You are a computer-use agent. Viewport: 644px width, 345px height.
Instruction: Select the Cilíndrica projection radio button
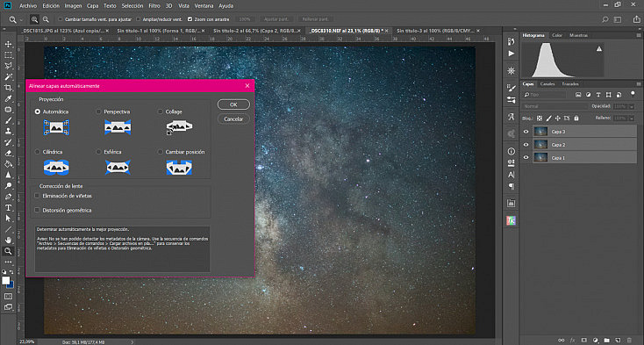38,152
